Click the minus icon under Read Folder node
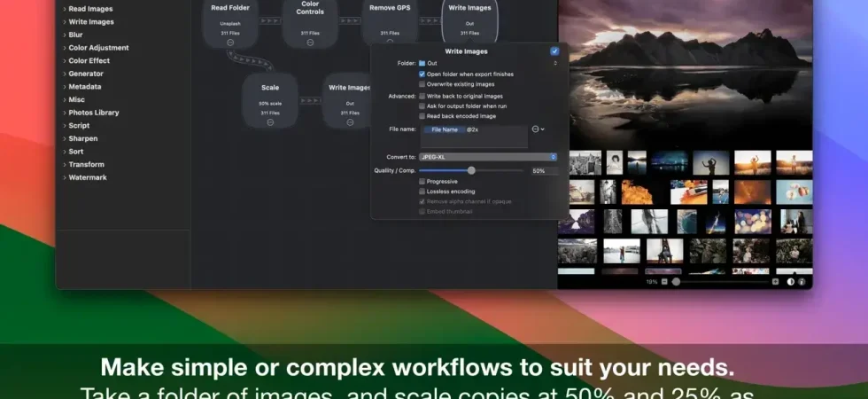 (x=230, y=43)
